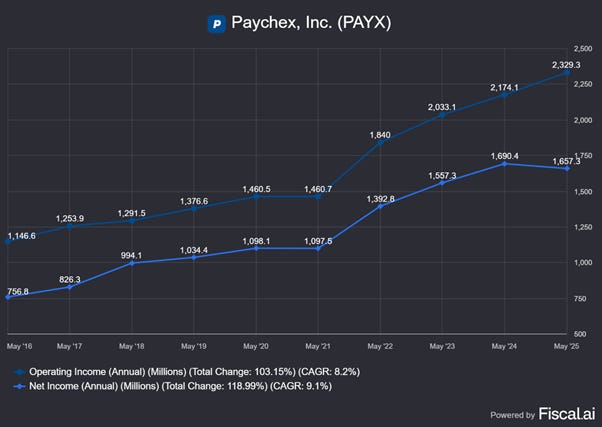Screen dimensions: 602x427
Task: Click the Paychex, Inc. (PAYX) chart title
Action: click(311, 22)
